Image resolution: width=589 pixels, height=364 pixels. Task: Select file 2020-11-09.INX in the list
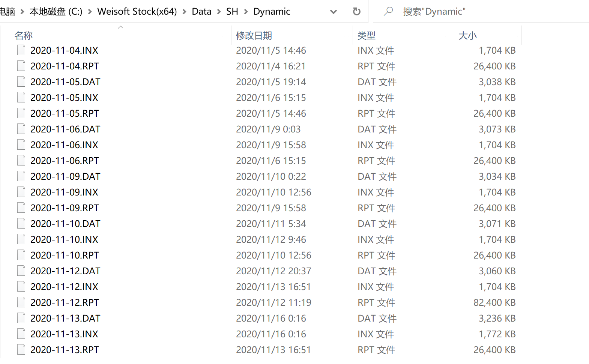pos(64,192)
